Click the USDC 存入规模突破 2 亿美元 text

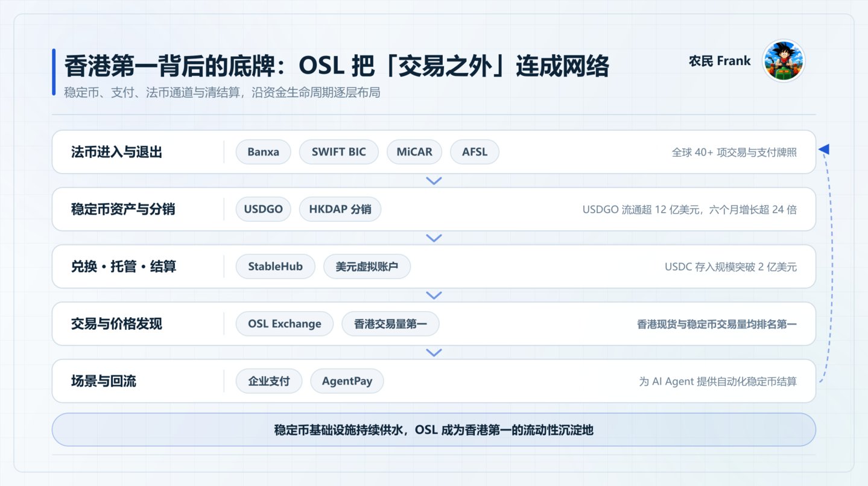730,267
